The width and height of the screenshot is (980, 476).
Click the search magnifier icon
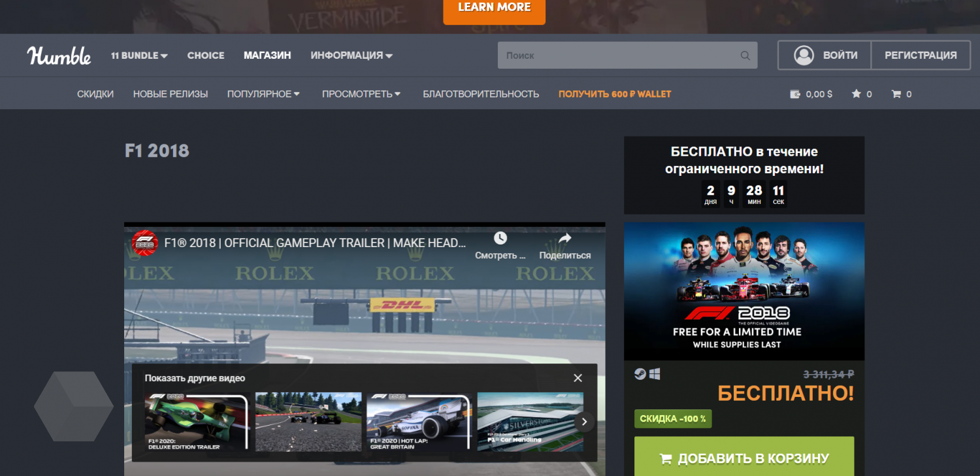click(745, 56)
